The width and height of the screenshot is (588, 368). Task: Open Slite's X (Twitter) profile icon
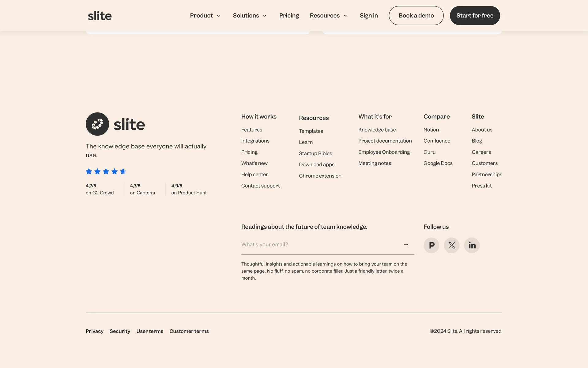[451, 245]
